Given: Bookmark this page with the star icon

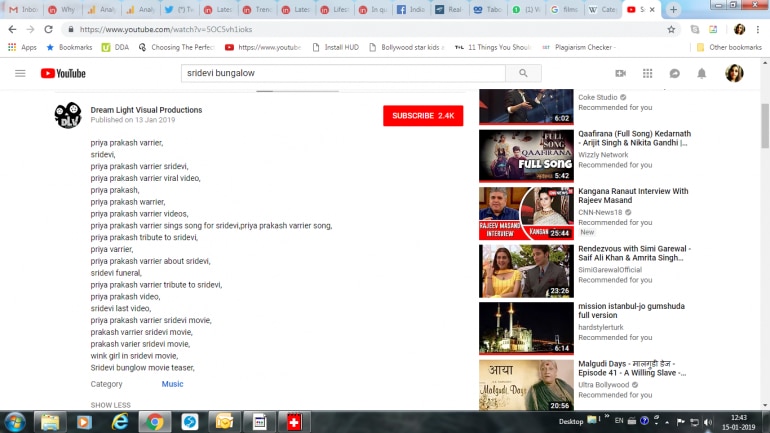Looking at the screenshot, I should [x=671, y=29].
